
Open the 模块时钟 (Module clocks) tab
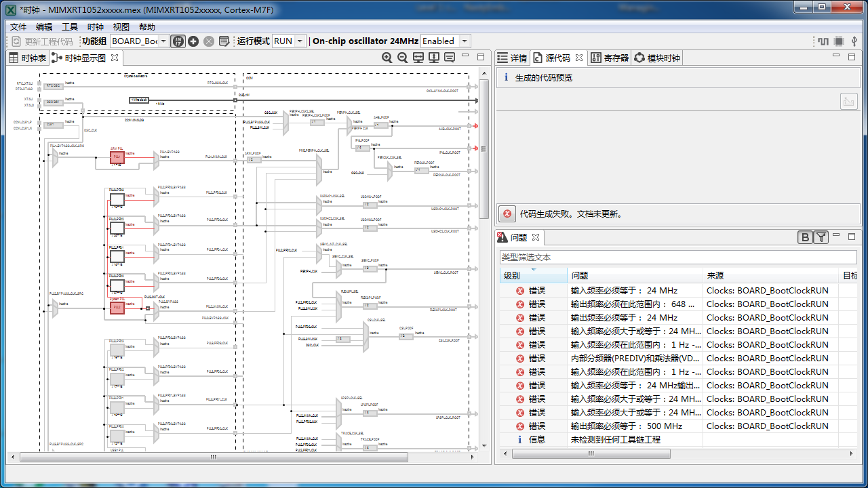(x=657, y=58)
